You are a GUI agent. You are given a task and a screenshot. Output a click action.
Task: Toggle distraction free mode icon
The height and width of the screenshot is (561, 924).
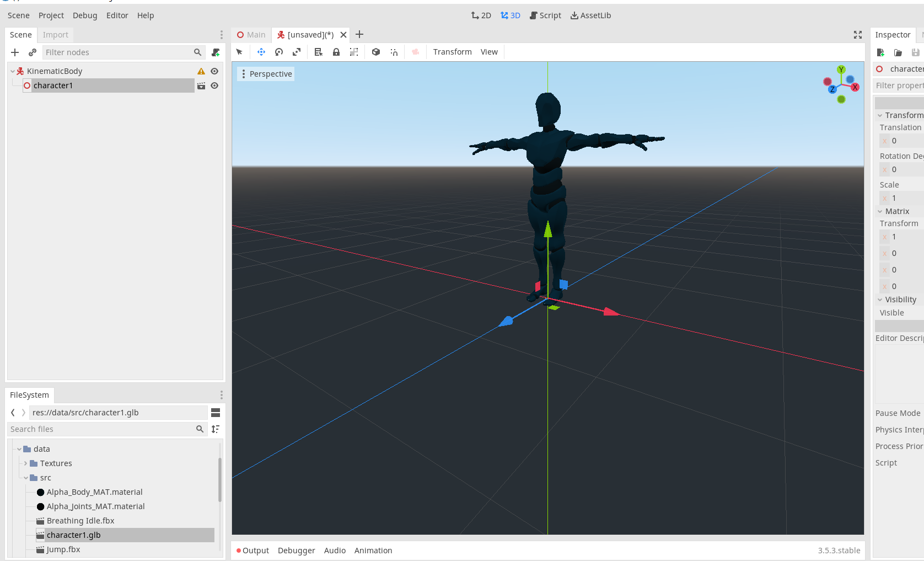tap(858, 35)
